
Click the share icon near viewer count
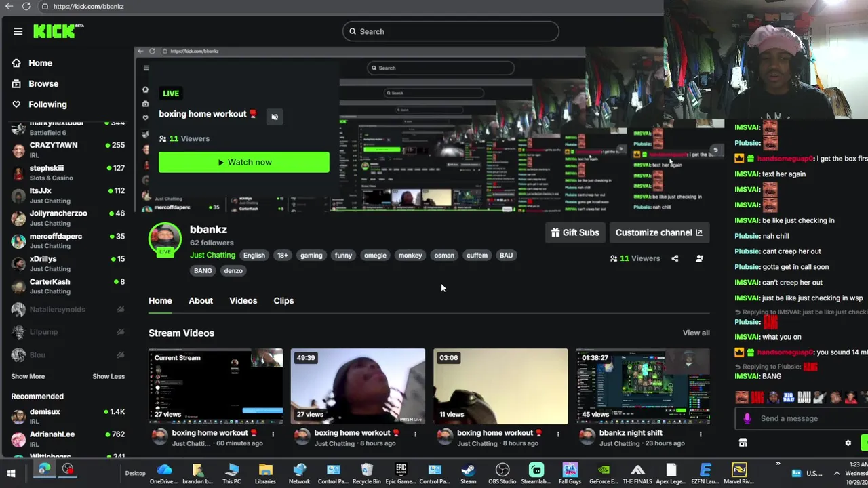pos(675,258)
